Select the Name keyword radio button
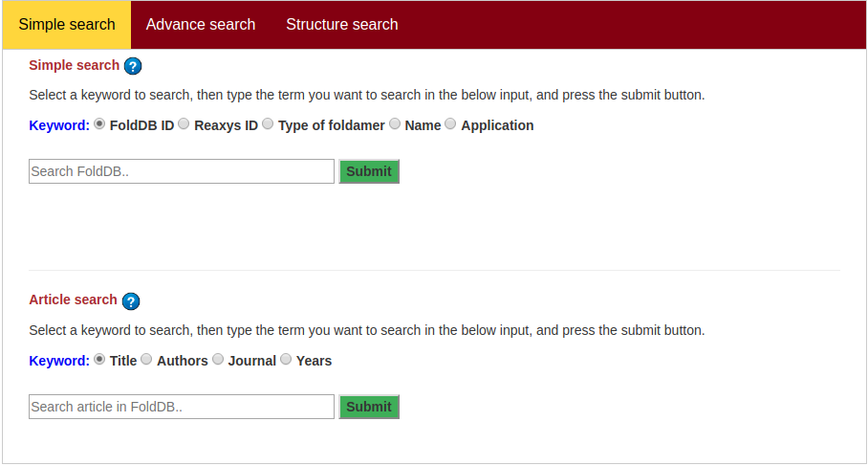Screen dimensions: 868x466 pyautogui.click(x=395, y=124)
